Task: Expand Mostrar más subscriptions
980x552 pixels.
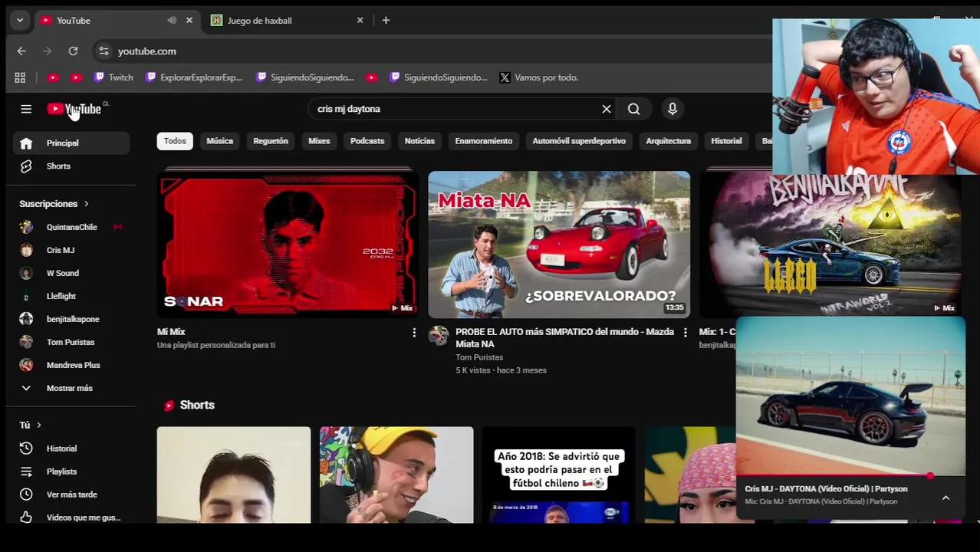Action: point(71,388)
